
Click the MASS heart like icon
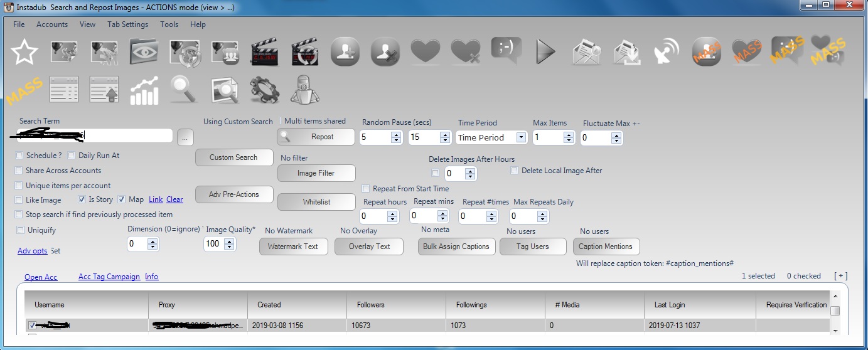pyautogui.click(x=747, y=52)
